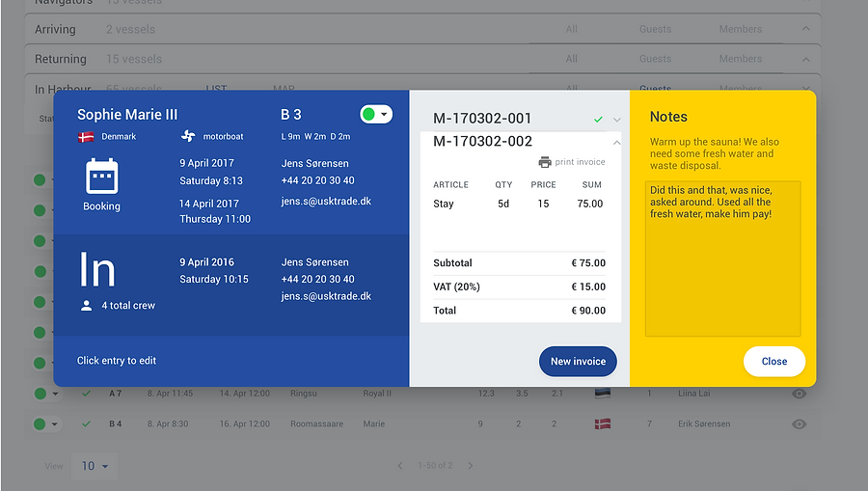The height and width of the screenshot is (491, 868).
Task: Click the green checkmark on invoice M-170302-001
Action: [x=598, y=119]
